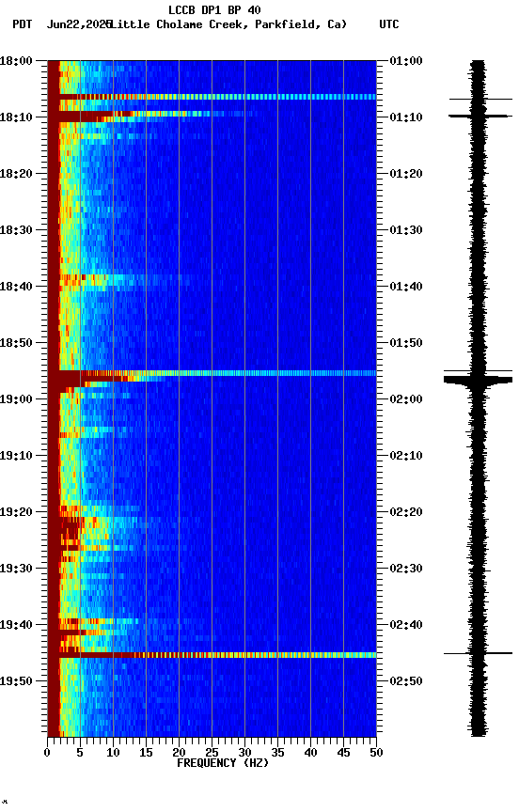Click the '18:10' PDT time label

click(x=16, y=117)
